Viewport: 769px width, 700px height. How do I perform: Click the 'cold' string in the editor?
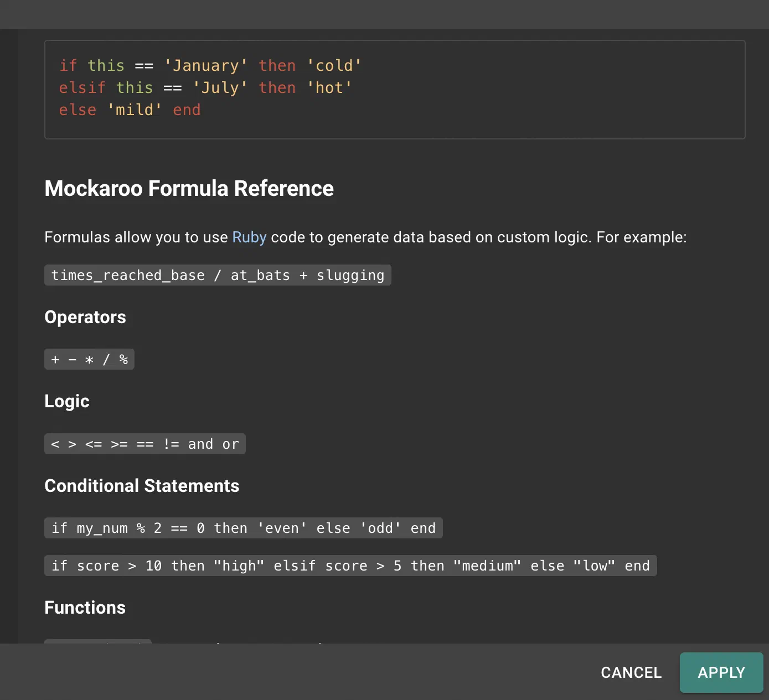click(334, 66)
